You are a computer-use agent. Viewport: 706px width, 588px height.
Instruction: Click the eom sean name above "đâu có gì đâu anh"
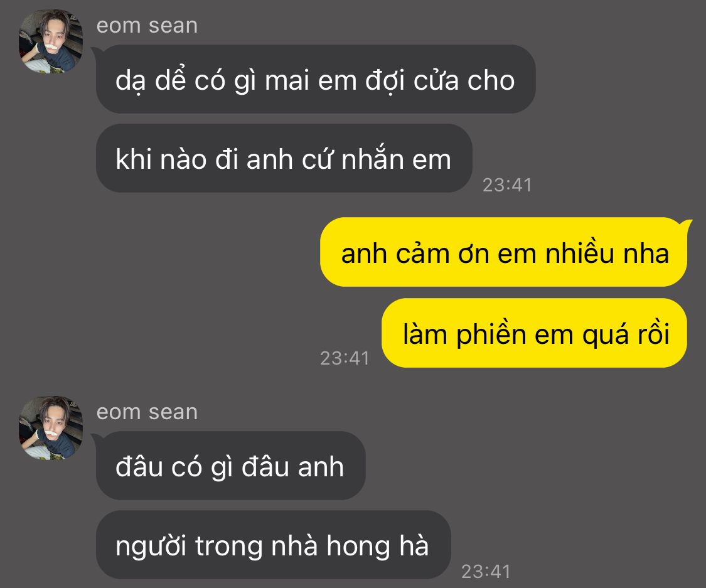147,412
